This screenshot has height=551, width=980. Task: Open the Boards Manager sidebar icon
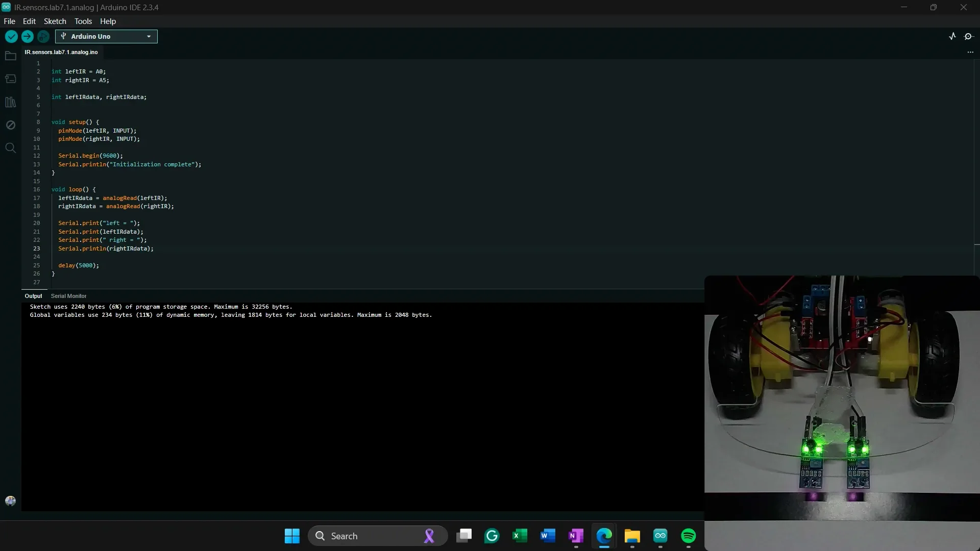click(10, 79)
